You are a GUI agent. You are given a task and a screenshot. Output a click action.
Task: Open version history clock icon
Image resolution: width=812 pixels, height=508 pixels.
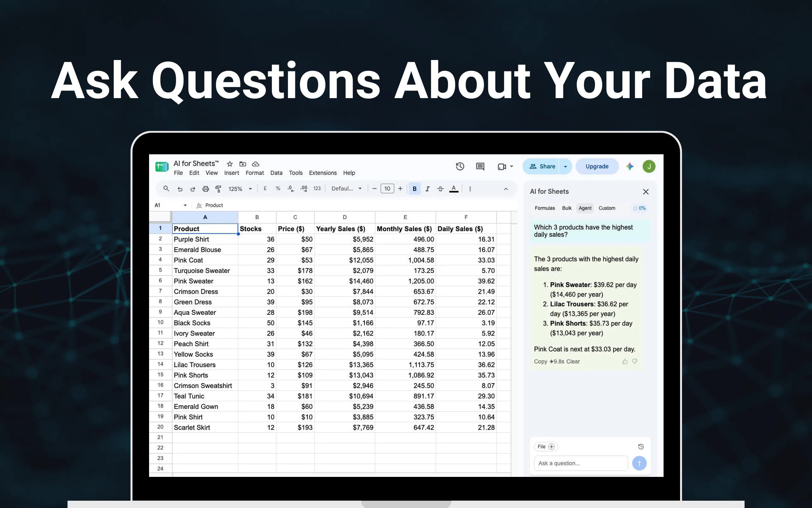(x=460, y=166)
